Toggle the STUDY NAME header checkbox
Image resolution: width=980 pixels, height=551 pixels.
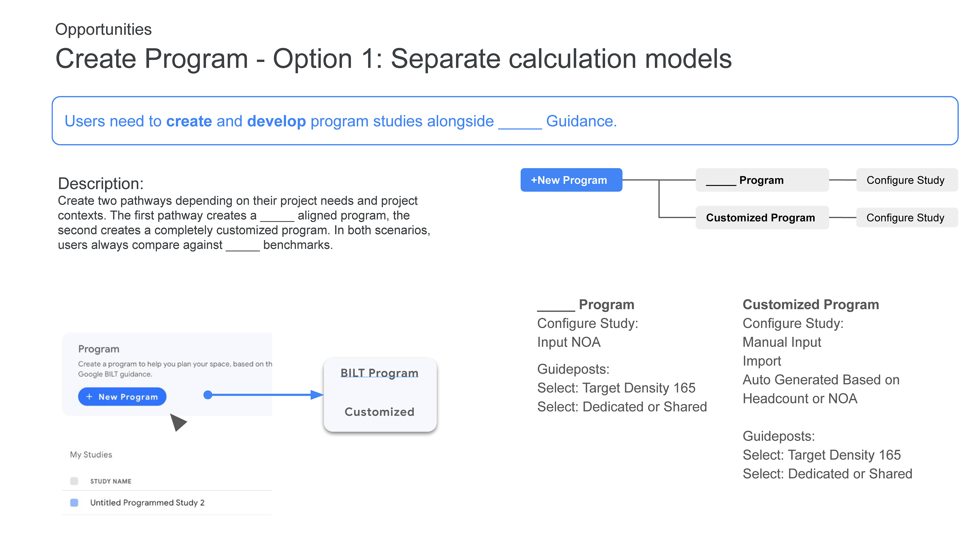[74, 481]
